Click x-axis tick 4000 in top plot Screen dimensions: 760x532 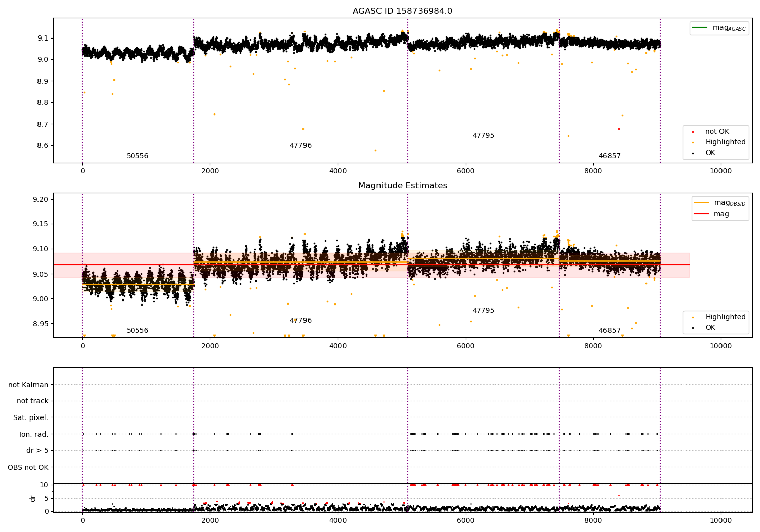337,171
